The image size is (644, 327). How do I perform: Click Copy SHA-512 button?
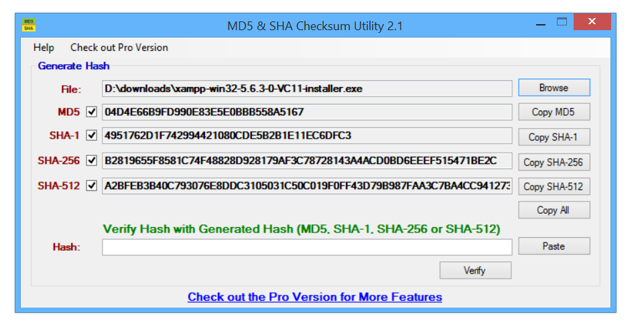click(x=554, y=186)
